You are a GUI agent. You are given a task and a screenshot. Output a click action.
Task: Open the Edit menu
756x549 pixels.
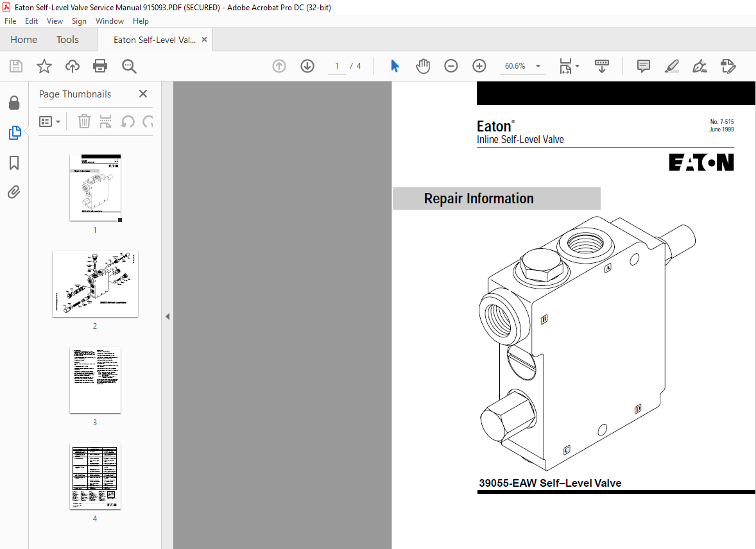(31, 21)
